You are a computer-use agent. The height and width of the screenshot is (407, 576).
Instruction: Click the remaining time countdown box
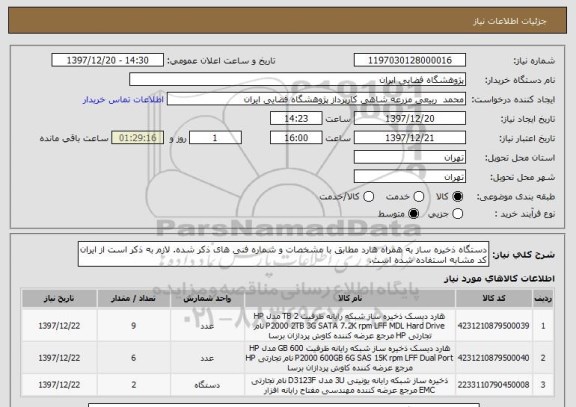coord(138,138)
